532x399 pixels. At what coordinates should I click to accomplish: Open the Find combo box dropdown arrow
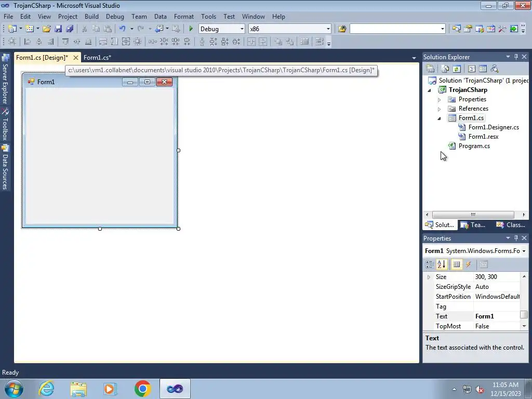tap(442, 29)
